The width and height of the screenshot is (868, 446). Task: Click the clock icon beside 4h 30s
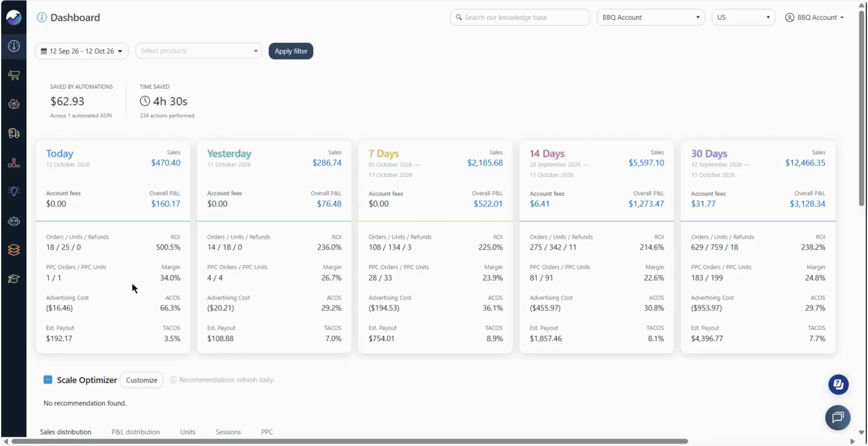(x=145, y=101)
